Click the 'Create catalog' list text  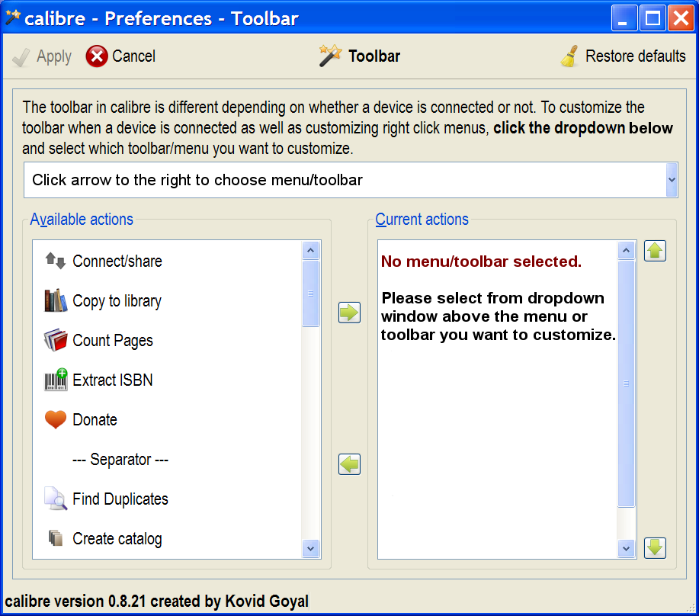pyautogui.click(x=117, y=538)
